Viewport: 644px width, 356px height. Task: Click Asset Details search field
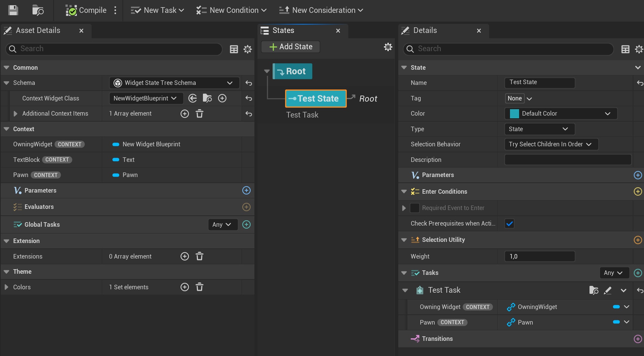click(114, 49)
